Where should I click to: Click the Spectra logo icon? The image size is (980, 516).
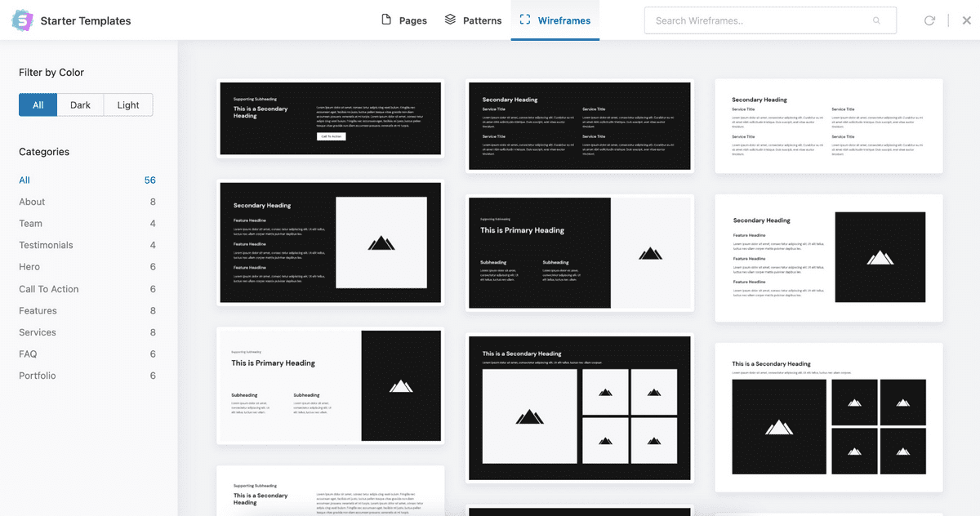coord(22,20)
